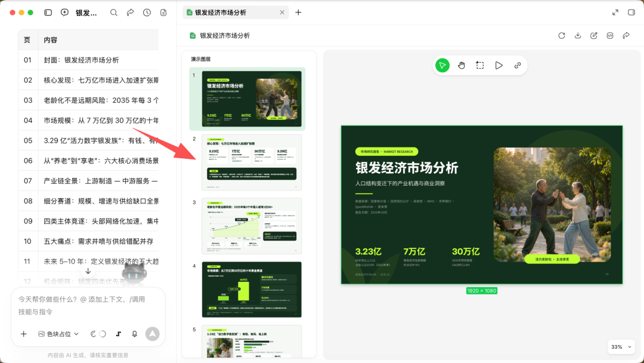This screenshot has height=363, width=644.
Task: Share the presentation from the preview toolbar
Action: (626, 35)
